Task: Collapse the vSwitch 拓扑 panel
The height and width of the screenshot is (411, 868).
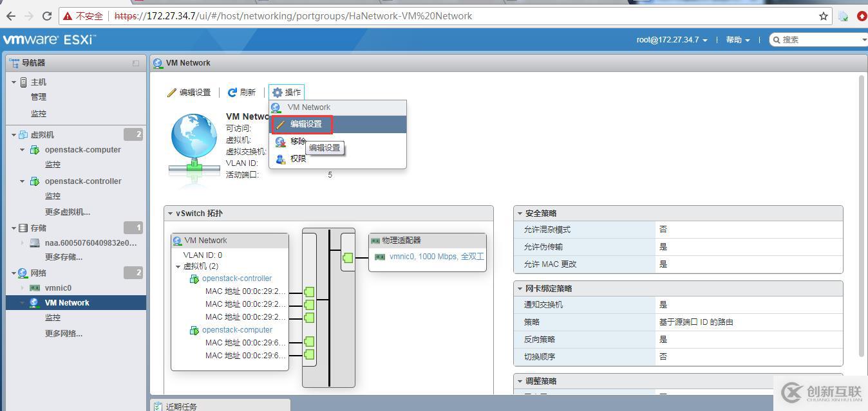Action: (171, 214)
